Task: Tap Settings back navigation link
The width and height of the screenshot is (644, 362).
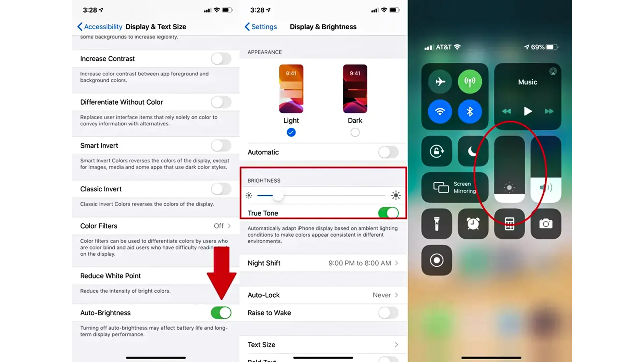Action: click(261, 26)
